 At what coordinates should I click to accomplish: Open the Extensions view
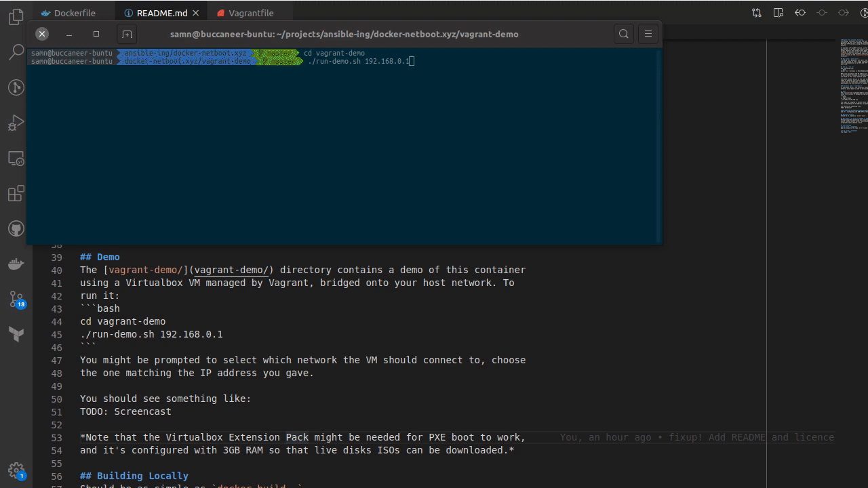[16, 193]
